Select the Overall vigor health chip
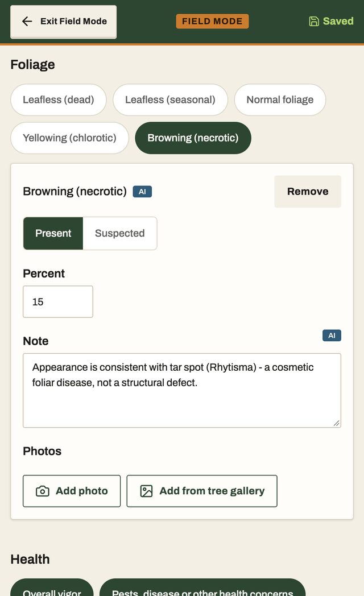The height and width of the screenshot is (596, 364). click(x=52, y=589)
